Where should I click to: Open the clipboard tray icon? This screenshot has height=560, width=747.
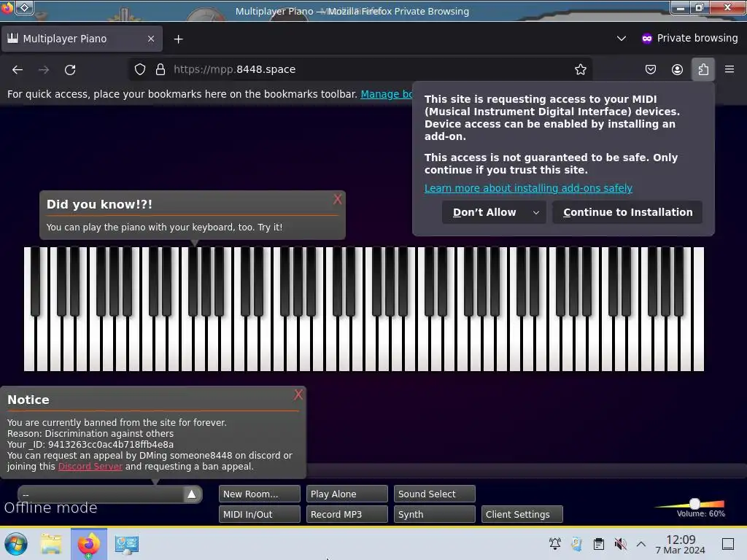click(x=599, y=544)
